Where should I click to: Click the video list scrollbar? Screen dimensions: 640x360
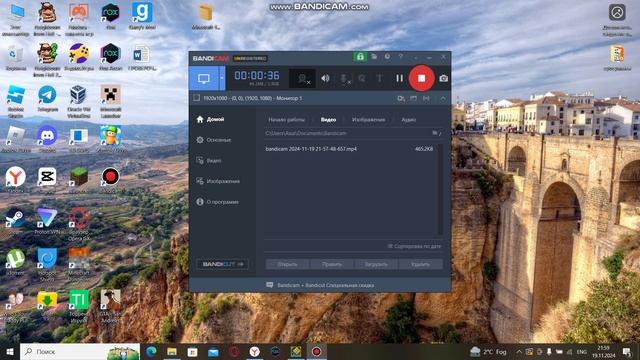point(440,190)
